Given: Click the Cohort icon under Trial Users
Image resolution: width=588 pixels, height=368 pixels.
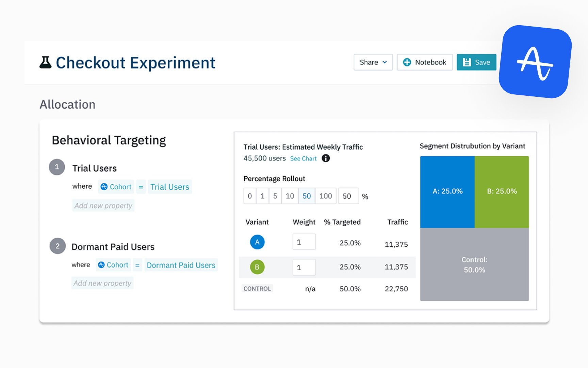Looking at the screenshot, I should 104,187.
